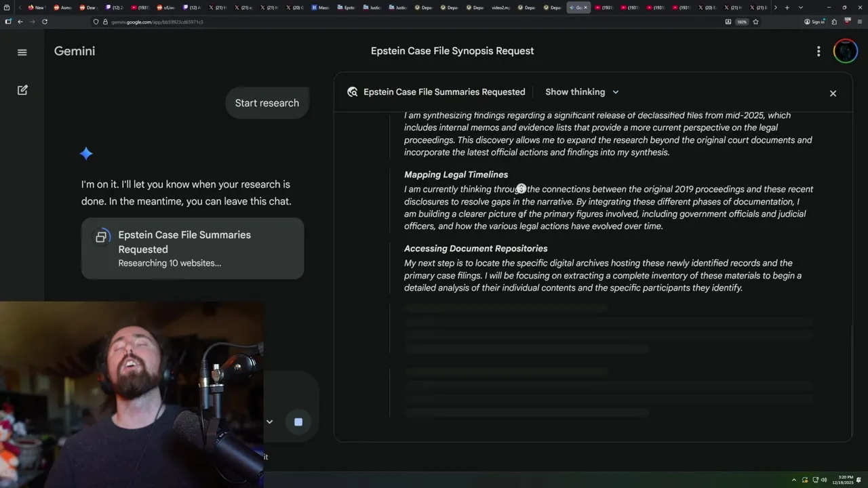Close the active Gemini tab
The width and height of the screenshot is (868, 488).
585,7
